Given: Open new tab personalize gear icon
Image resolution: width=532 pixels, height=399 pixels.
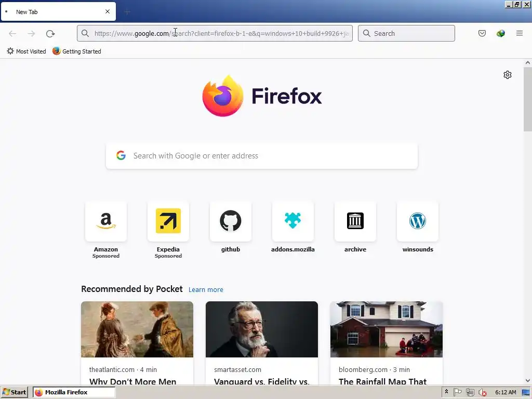Looking at the screenshot, I should click(x=507, y=75).
